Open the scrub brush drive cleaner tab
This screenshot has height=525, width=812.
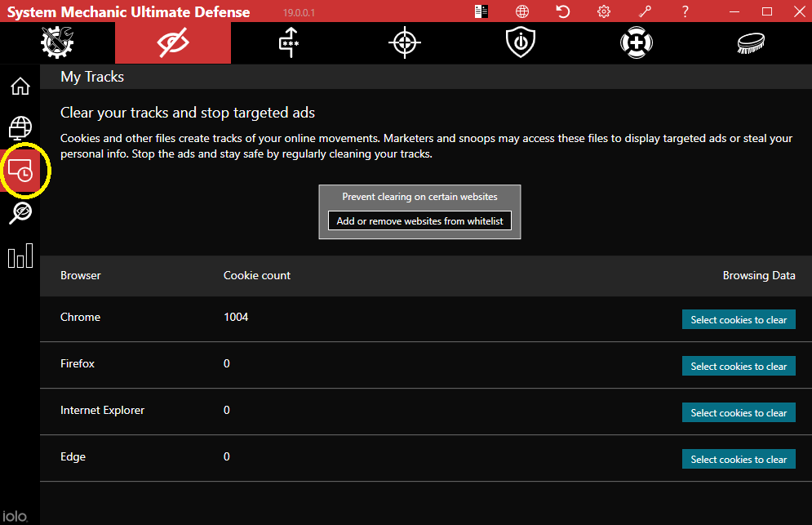point(752,42)
